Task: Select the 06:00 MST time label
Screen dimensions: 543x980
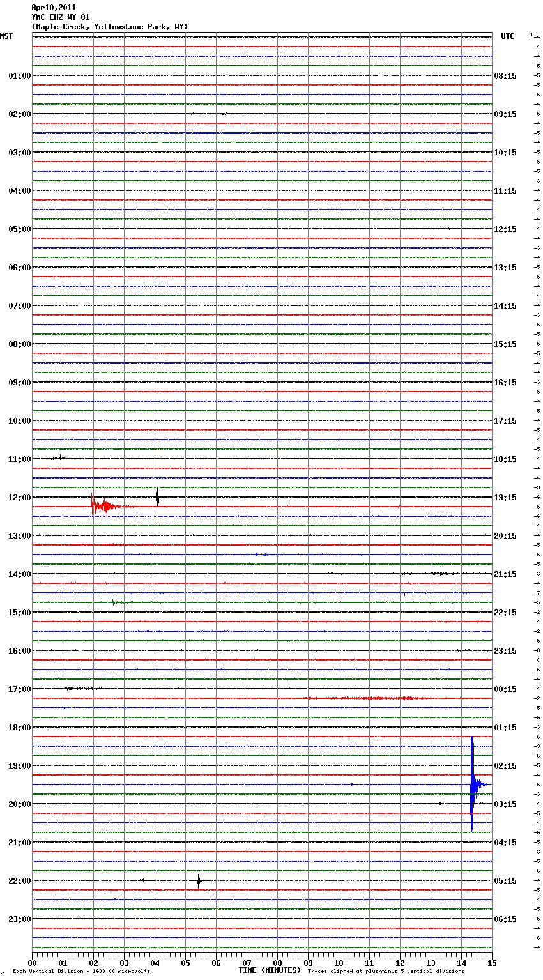Action: 19,268
